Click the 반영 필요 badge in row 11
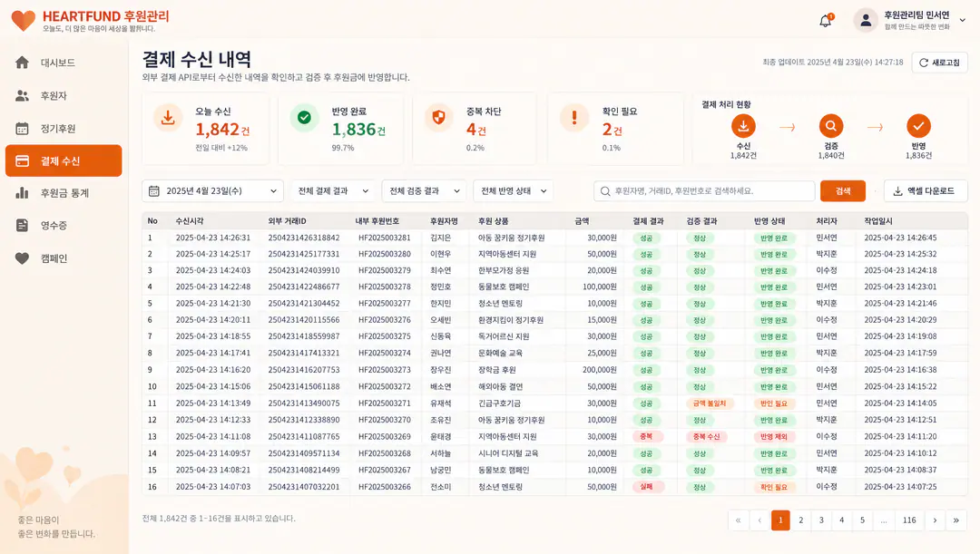 tap(774, 403)
